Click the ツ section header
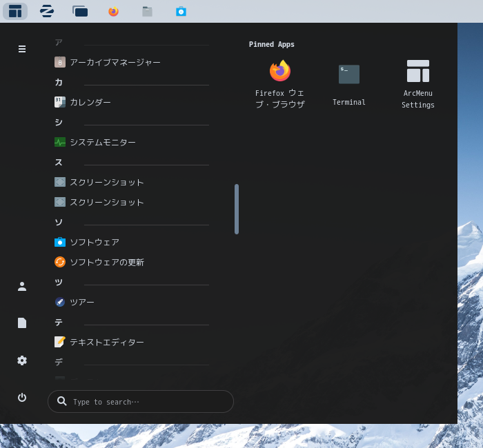 coord(59,282)
